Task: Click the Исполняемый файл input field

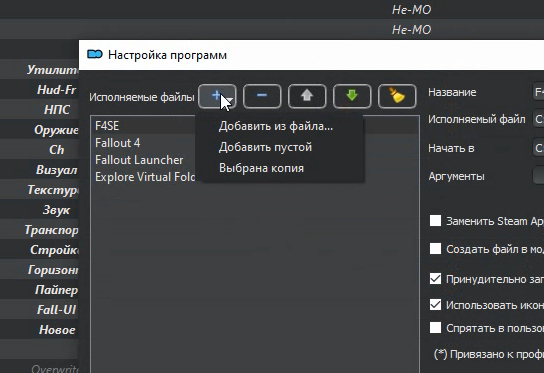Action: click(x=538, y=119)
